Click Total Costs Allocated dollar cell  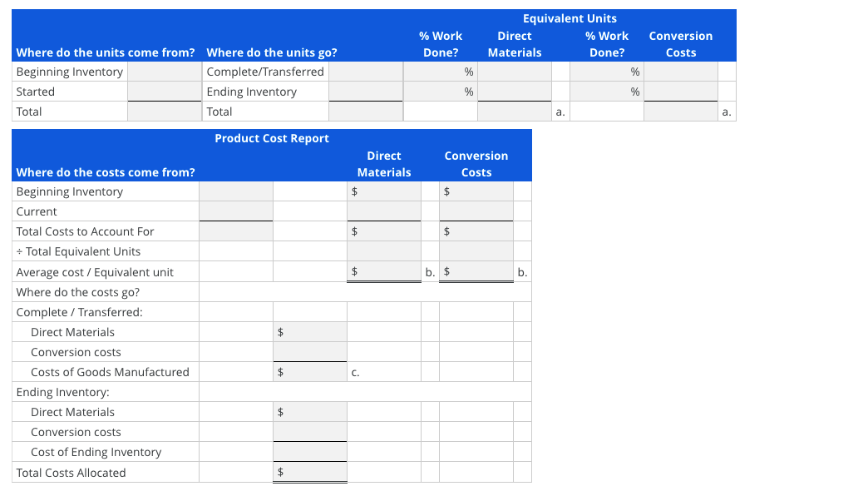[309, 471]
